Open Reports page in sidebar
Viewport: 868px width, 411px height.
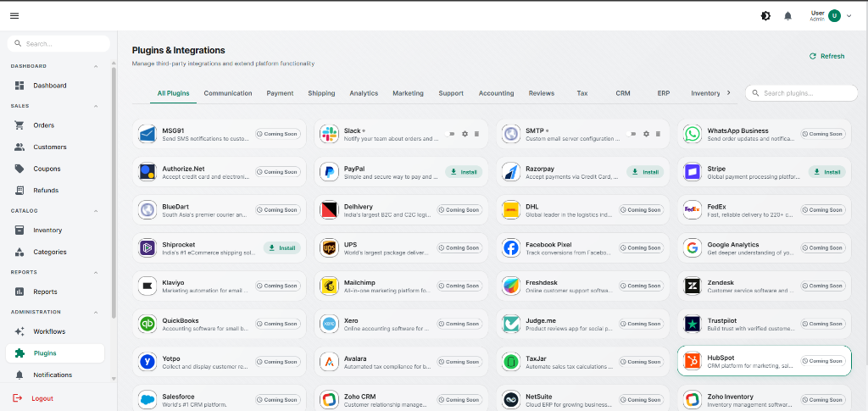pyautogui.click(x=55, y=292)
